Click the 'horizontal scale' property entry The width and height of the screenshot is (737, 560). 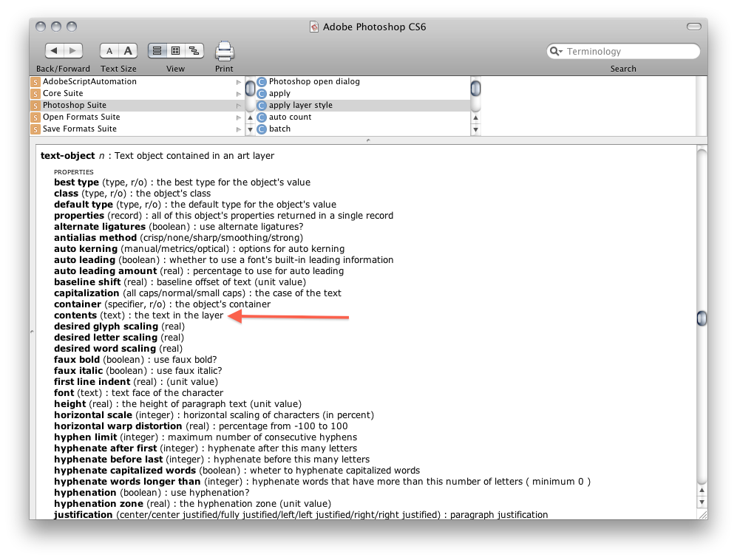coord(214,415)
